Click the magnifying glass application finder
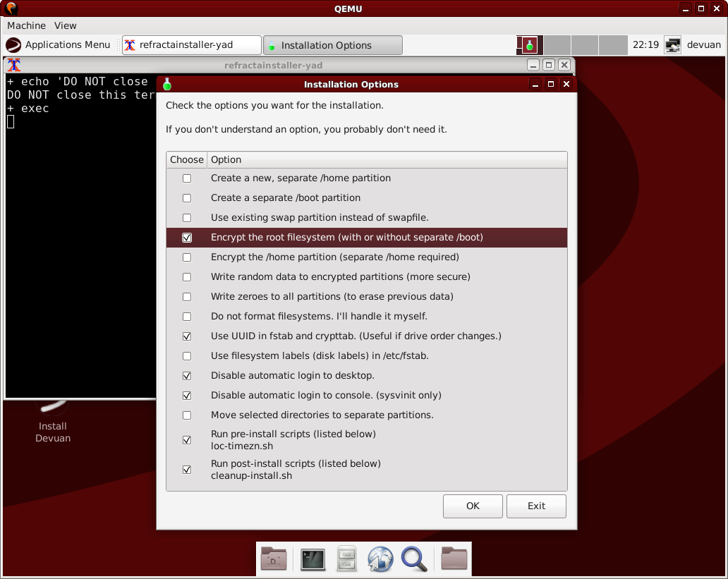The width and height of the screenshot is (728, 579). coord(414,559)
